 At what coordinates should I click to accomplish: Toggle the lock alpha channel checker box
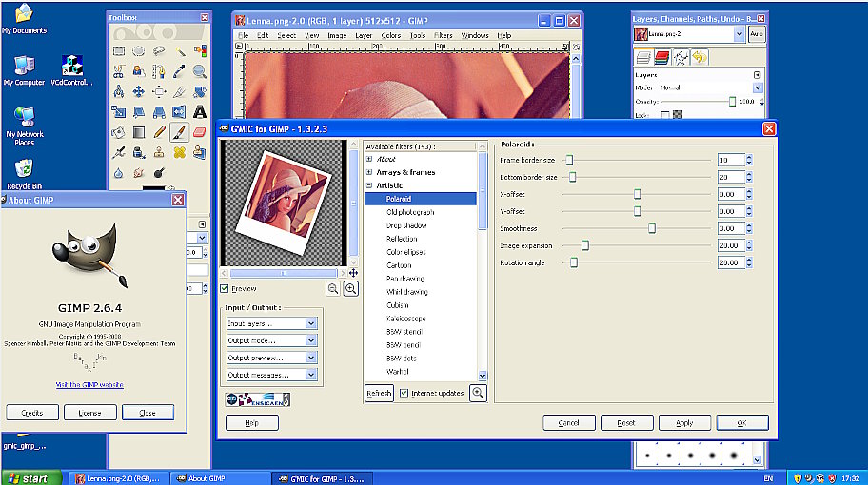[x=678, y=115]
